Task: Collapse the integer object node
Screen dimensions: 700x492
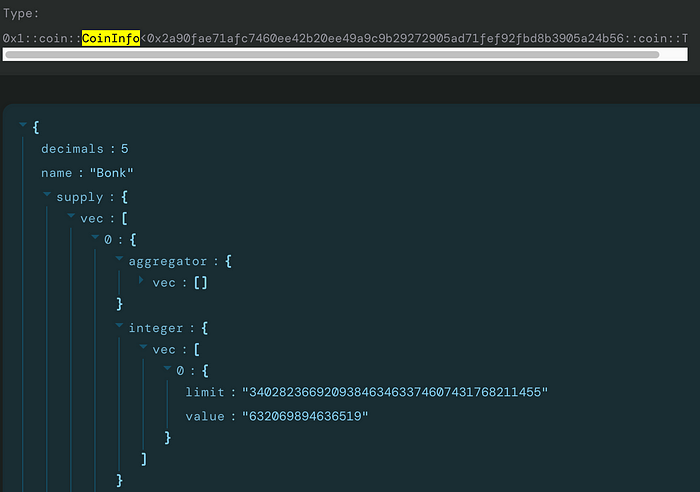Action: [x=119, y=325]
